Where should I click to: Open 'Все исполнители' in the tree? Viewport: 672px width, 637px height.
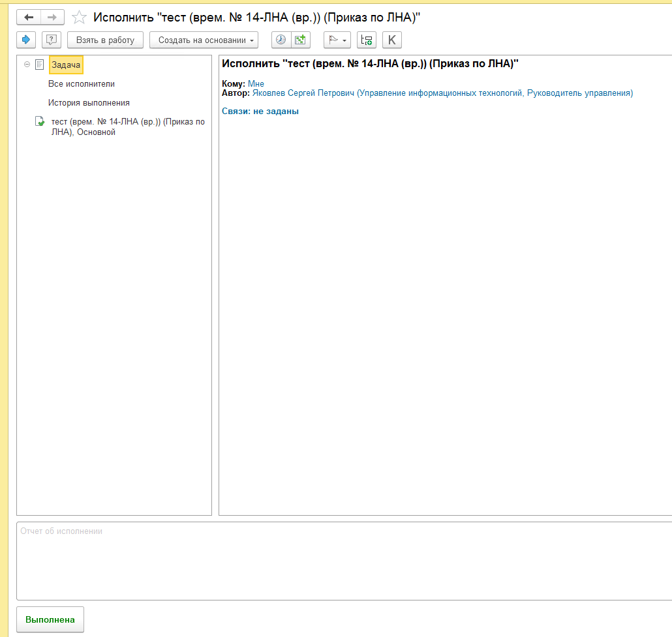click(x=82, y=84)
